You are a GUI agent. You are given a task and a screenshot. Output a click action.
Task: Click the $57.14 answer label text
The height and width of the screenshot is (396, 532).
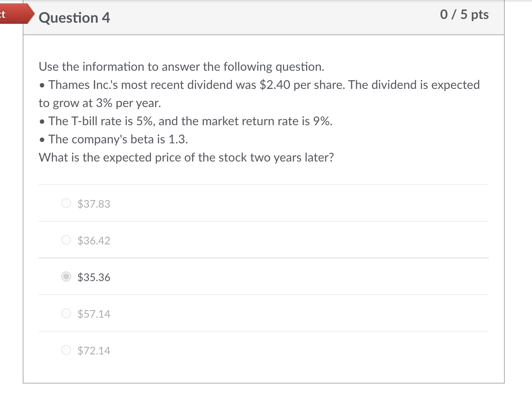(x=94, y=314)
